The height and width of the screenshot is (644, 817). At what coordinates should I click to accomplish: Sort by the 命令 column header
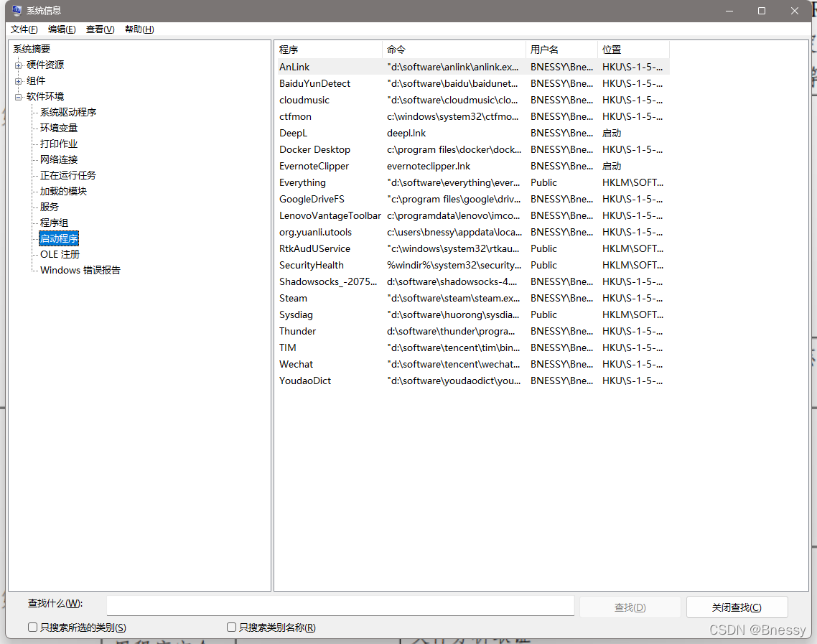pyautogui.click(x=454, y=50)
